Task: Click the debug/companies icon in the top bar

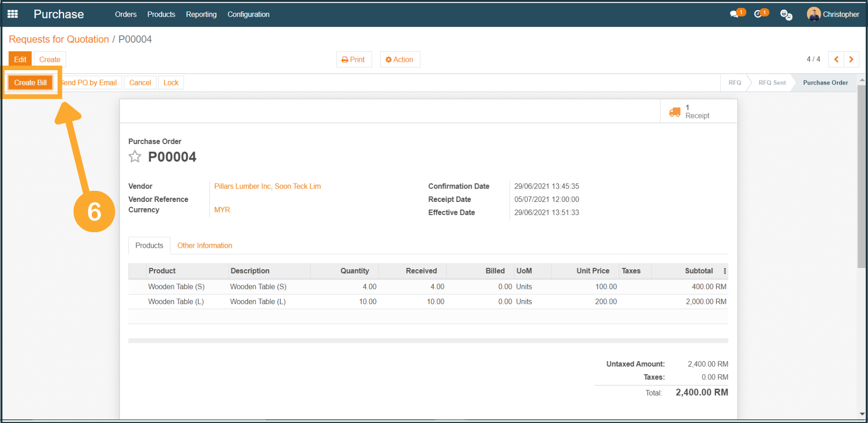Action: click(x=786, y=15)
